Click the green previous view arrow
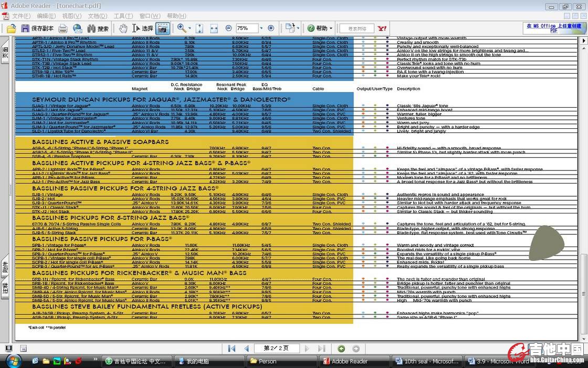The width and height of the screenshot is (588, 368). pos(341,349)
